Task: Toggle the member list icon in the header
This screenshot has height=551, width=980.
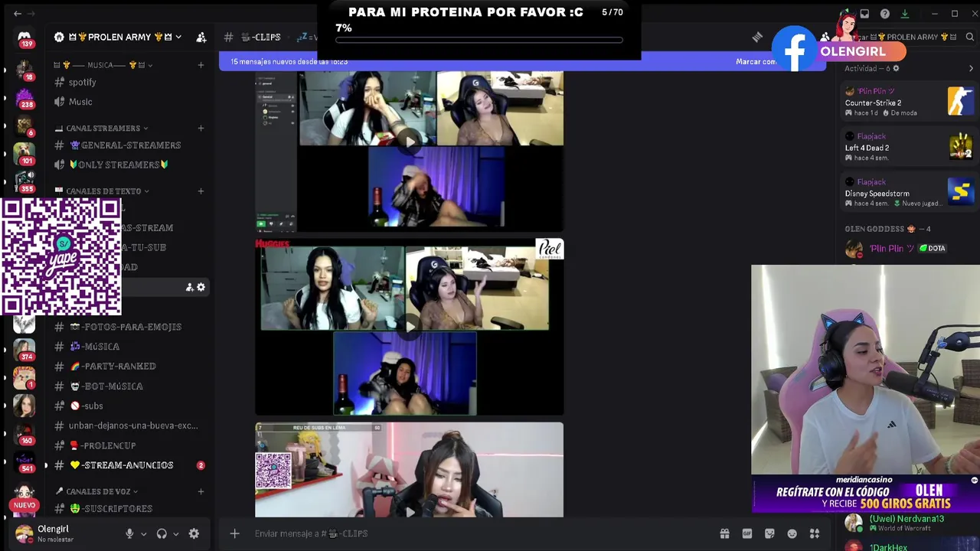Action: point(825,37)
